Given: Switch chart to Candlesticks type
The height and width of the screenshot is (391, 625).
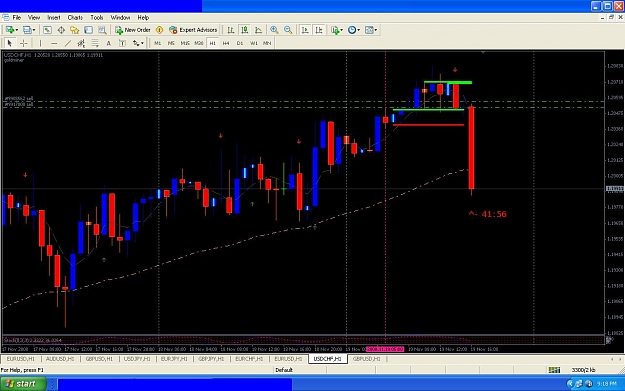Looking at the screenshot, I should (244, 30).
